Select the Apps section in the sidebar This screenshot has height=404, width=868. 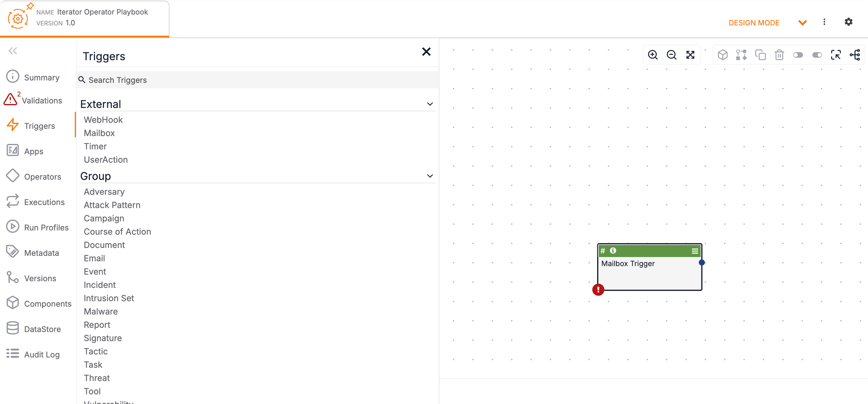click(x=33, y=151)
